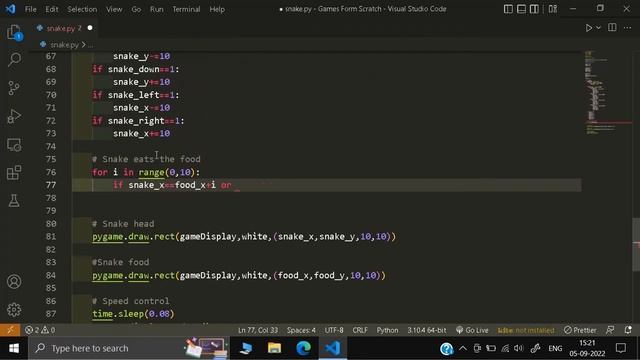The width and height of the screenshot is (640, 360).
Task: Click the Windows taskbar search box
Action: 129,348
